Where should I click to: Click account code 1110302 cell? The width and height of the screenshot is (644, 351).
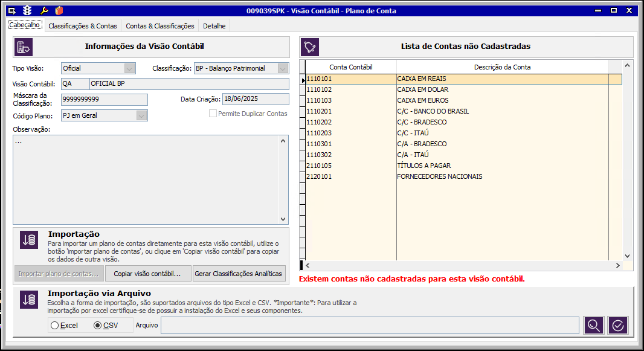pos(351,155)
